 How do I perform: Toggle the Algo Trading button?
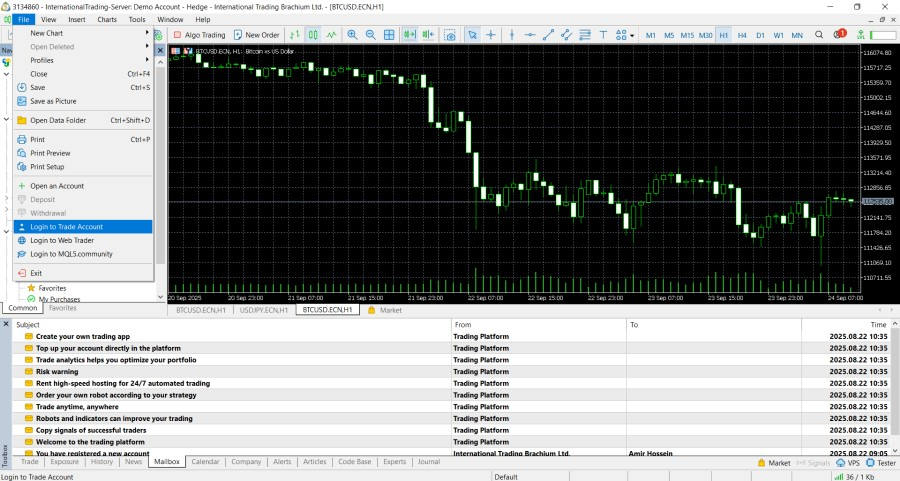199,35
